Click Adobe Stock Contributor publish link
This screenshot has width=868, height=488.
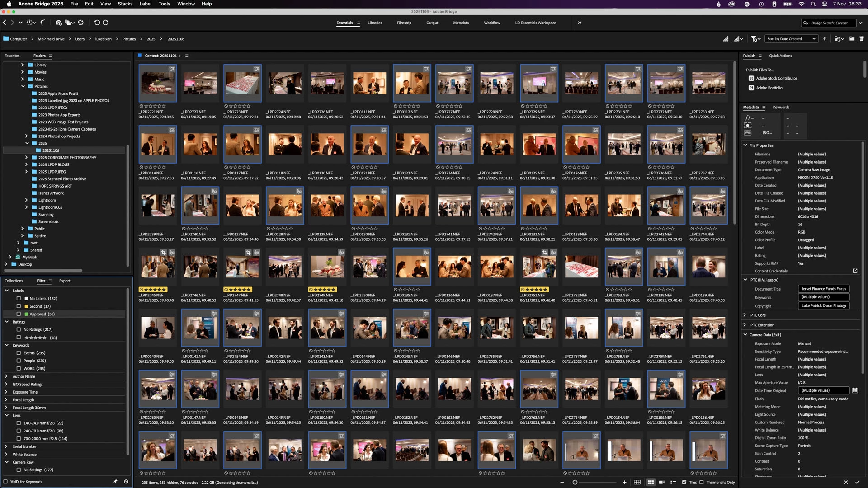[x=776, y=78]
